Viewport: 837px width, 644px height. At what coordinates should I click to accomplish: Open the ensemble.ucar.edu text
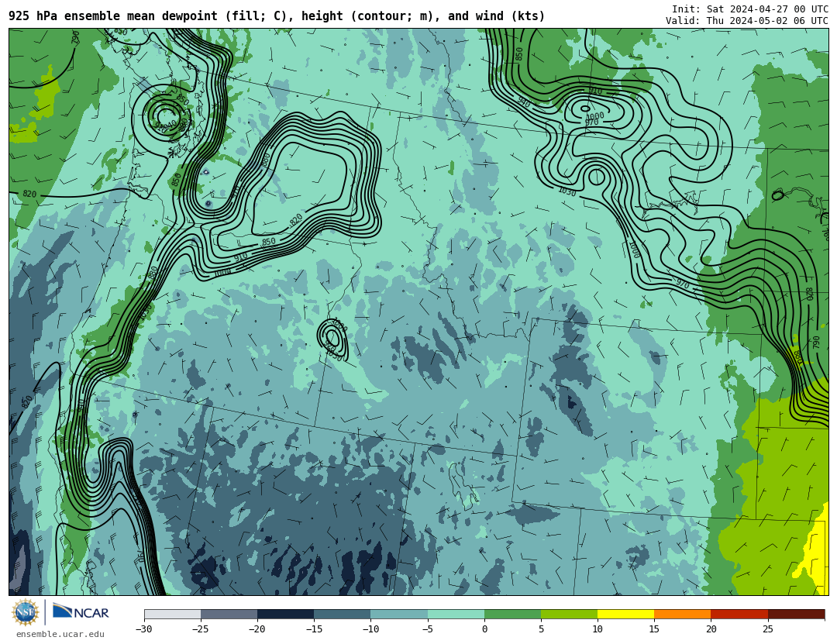[x=60, y=634]
